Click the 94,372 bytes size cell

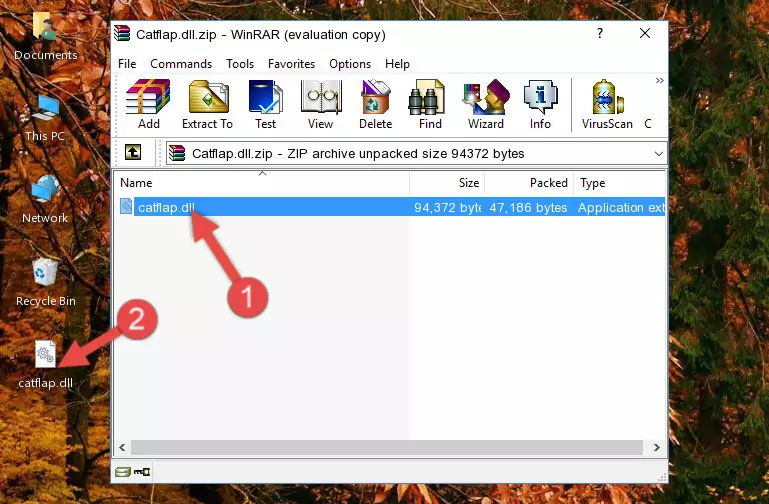[x=447, y=207]
